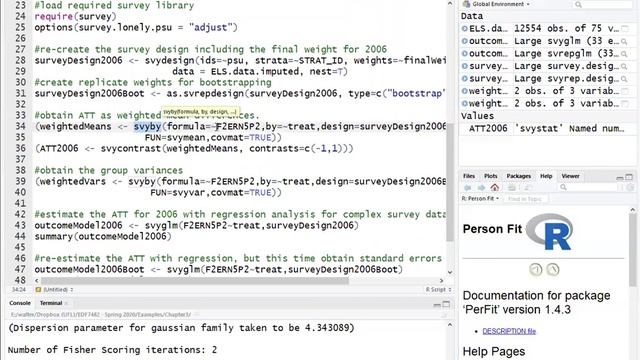Click the environment search field
This screenshot has height=360, width=640.
(603, 4)
